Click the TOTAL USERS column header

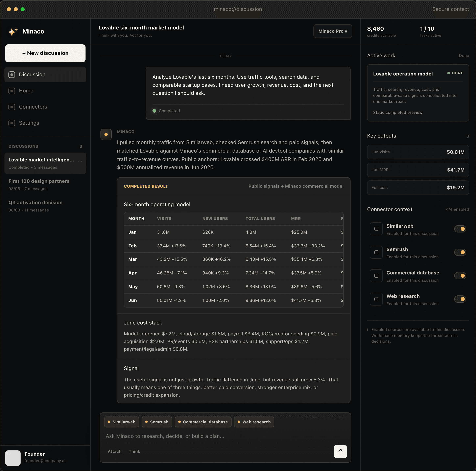(x=260, y=219)
